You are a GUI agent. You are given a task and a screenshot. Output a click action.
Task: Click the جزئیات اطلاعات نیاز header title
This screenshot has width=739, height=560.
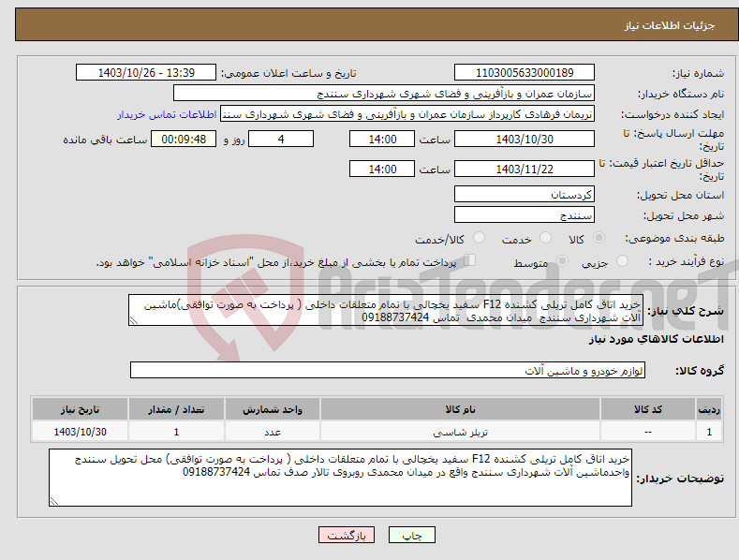pos(670,25)
